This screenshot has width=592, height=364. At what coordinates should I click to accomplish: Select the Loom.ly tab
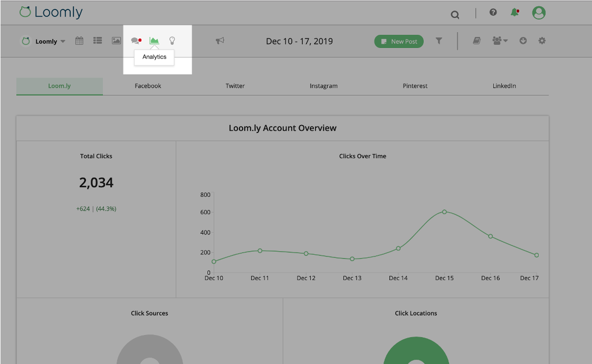click(x=59, y=86)
